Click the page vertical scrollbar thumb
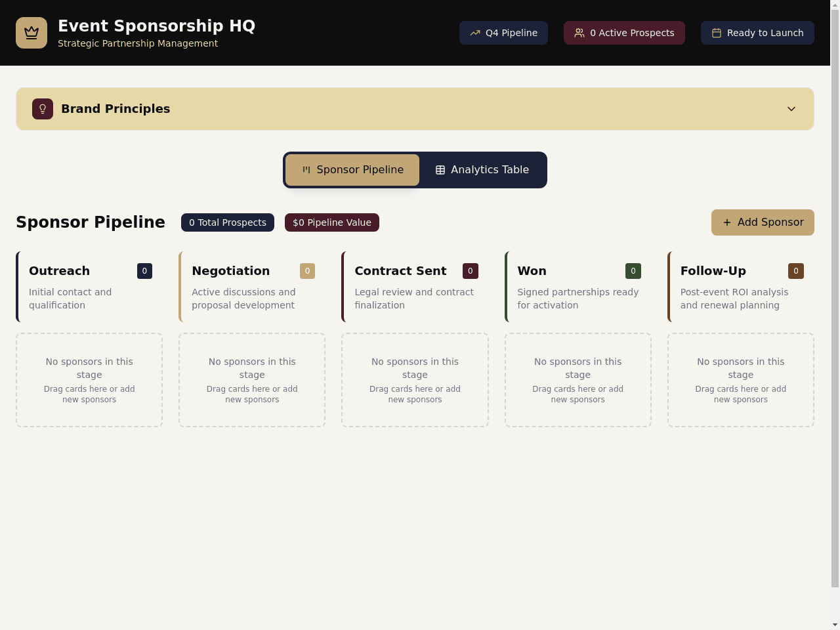The height and width of the screenshot is (630, 840). [835, 299]
